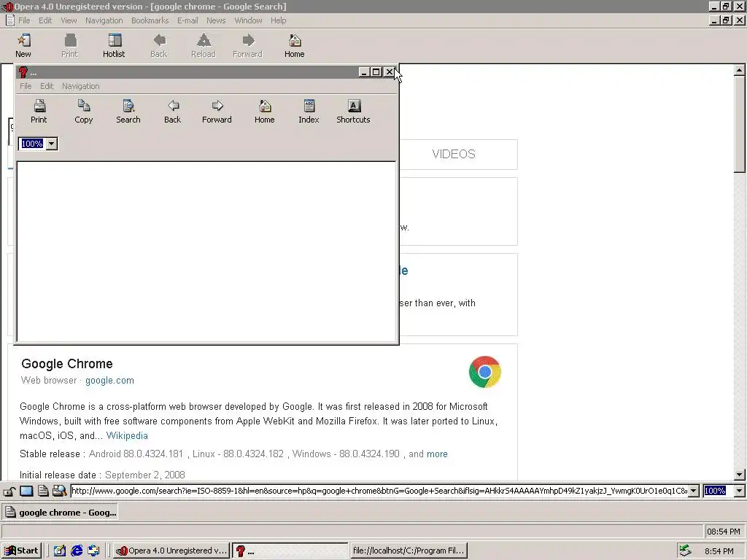Click page scrollbar up arrow
The image size is (747, 560).
[x=740, y=71]
